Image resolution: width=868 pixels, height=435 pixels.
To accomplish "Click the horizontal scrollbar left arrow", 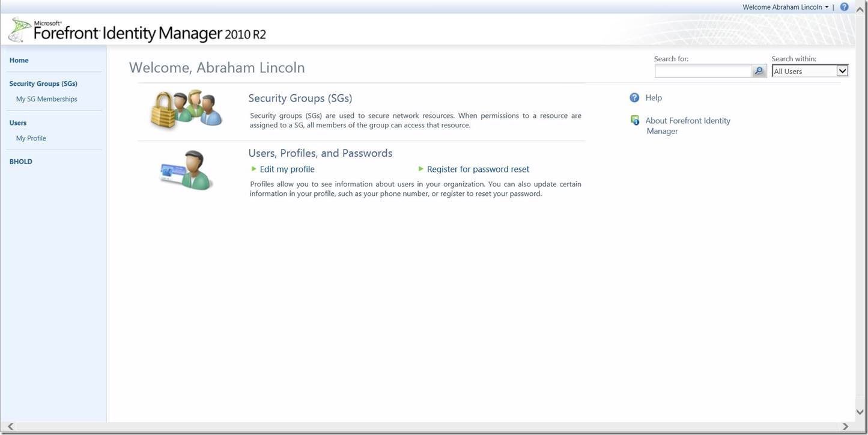I will pos(10,427).
